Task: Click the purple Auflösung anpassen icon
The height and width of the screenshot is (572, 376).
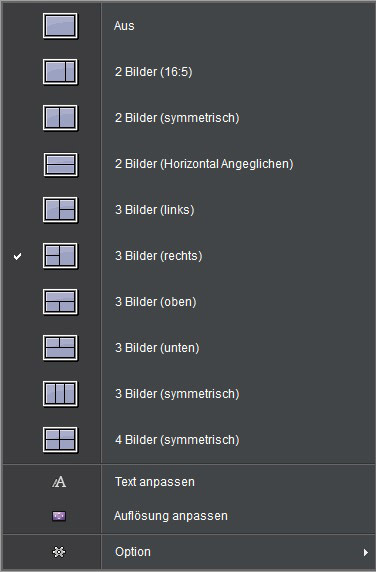Action: point(59,516)
